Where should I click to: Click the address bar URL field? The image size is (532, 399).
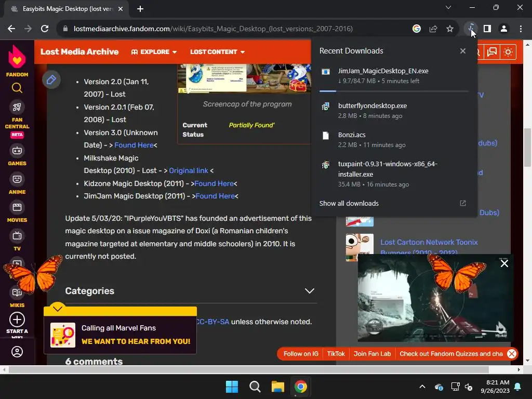(213, 29)
